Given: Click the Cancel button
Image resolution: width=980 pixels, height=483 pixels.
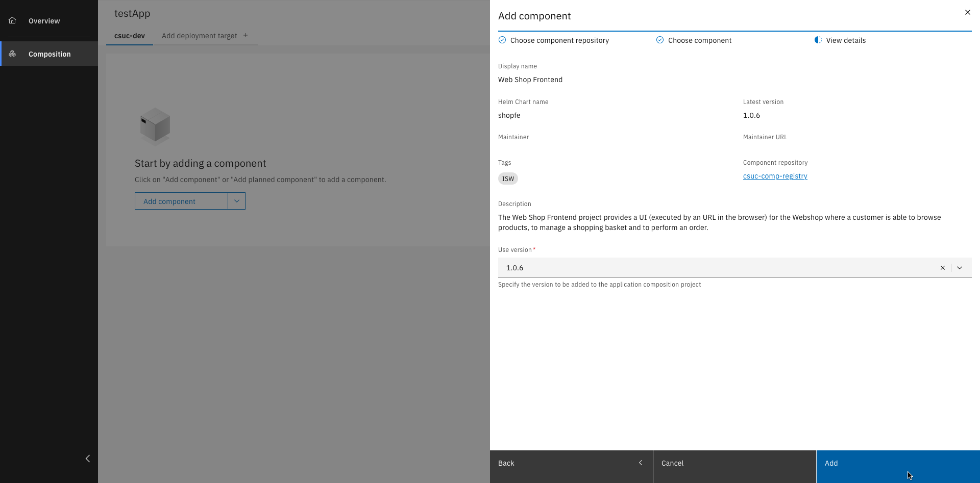Looking at the screenshot, I should [672, 463].
